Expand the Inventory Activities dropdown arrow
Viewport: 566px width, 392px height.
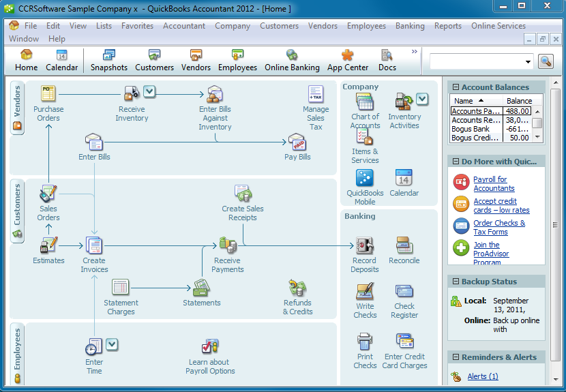tap(422, 99)
